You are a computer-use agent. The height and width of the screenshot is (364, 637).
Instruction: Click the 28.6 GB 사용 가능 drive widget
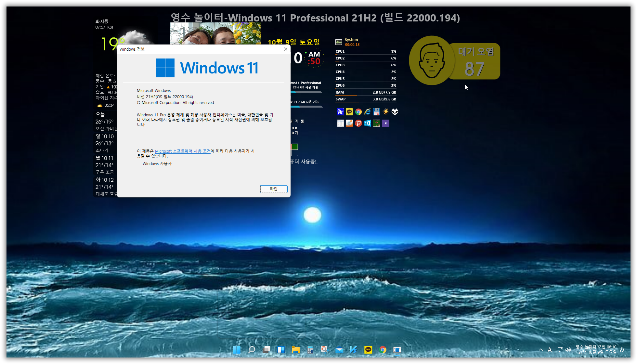pos(305,87)
